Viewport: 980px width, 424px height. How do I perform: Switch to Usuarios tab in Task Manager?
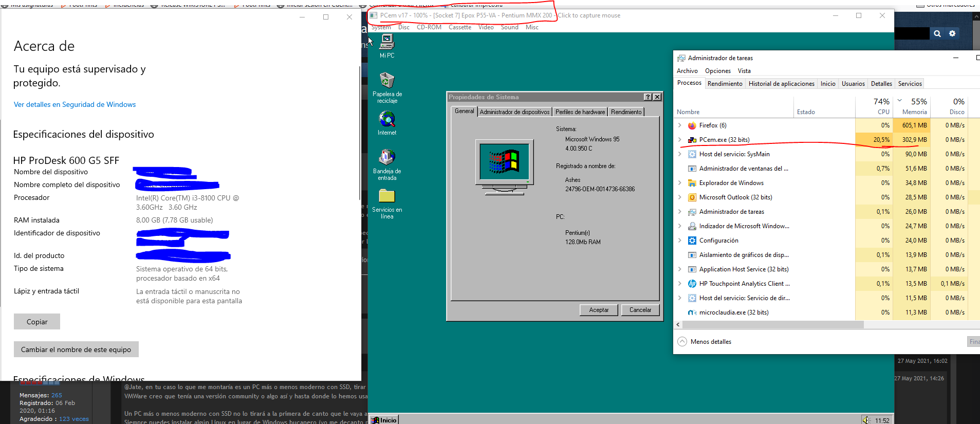click(x=853, y=84)
